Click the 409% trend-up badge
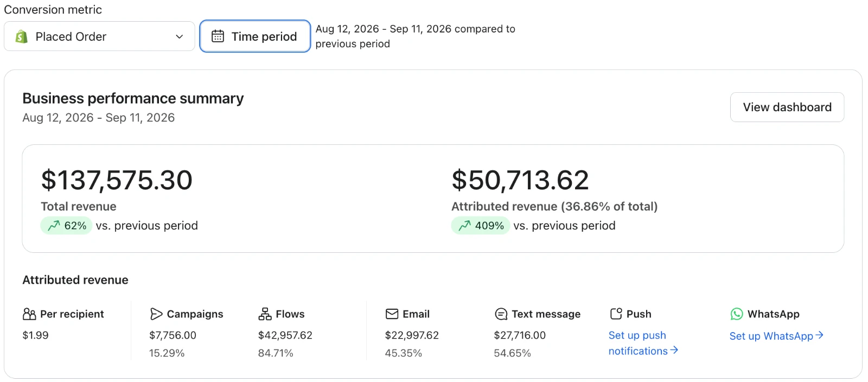 coord(480,225)
